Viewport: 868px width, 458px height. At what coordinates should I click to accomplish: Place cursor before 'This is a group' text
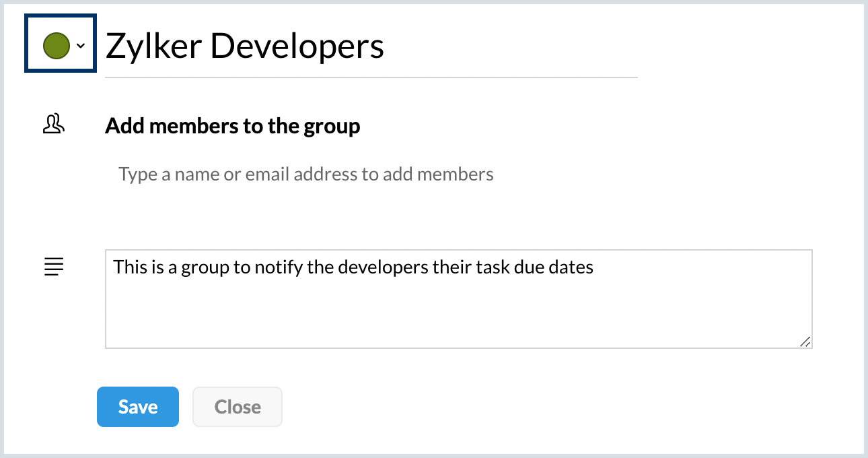click(x=114, y=267)
